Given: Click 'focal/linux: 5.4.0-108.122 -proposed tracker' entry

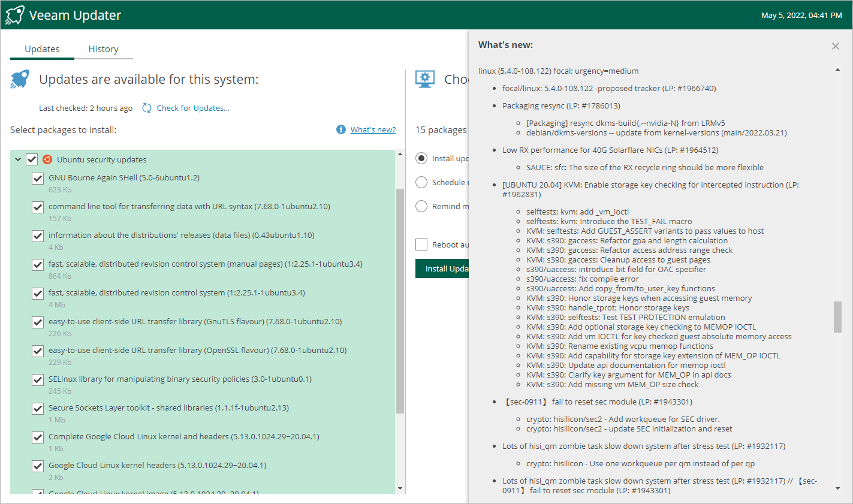Looking at the screenshot, I should (609, 88).
